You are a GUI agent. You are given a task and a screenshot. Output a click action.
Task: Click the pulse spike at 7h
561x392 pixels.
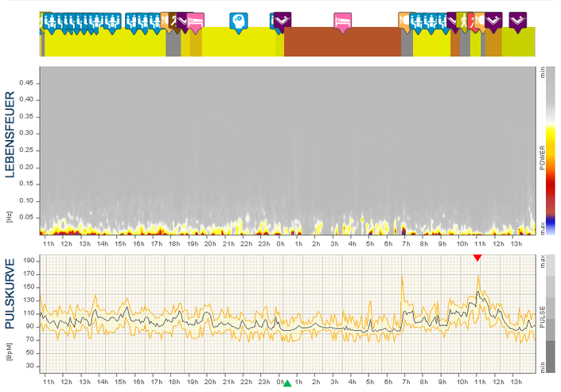point(403,277)
